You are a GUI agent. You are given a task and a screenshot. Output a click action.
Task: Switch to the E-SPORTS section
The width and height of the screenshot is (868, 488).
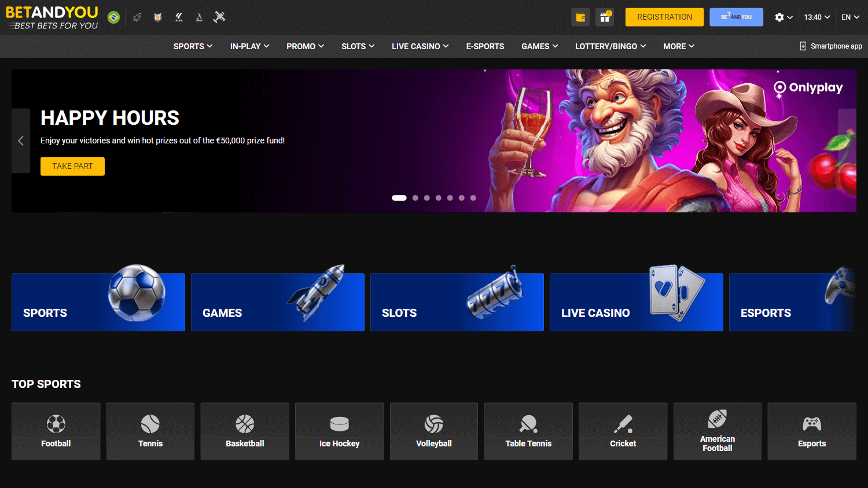(485, 46)
